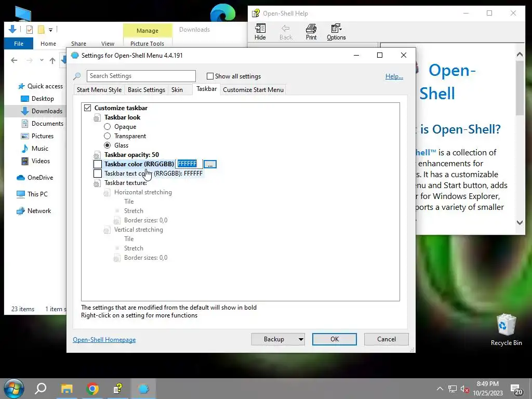Open the Manage Picture Tools tab
The image size is (532, 399).
[x=147, y=31]
